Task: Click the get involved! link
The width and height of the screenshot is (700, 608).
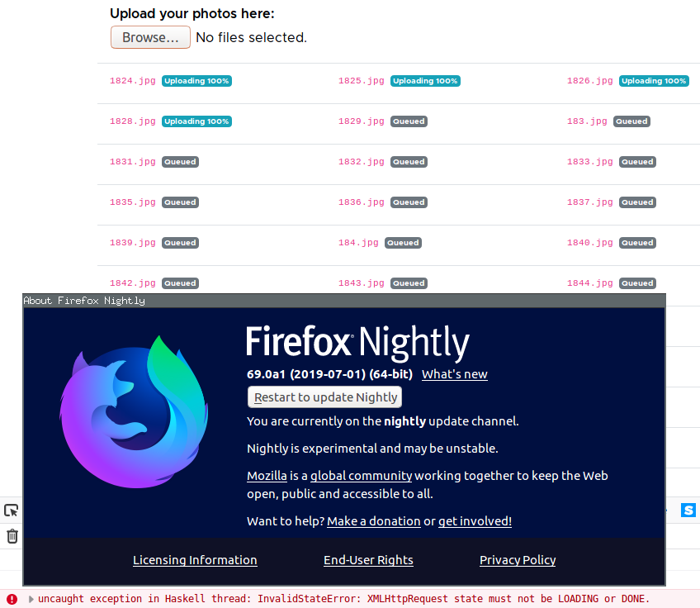Action: click(475, 521)
